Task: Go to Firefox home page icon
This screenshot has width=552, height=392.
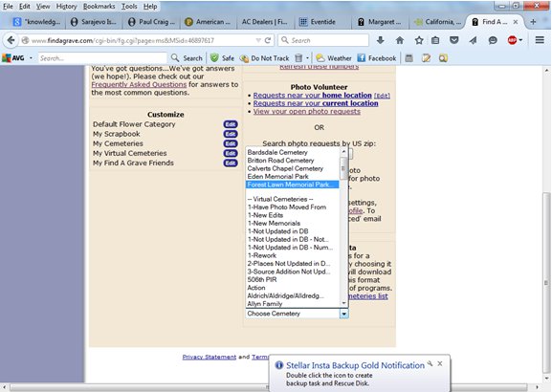Action: 400,40
